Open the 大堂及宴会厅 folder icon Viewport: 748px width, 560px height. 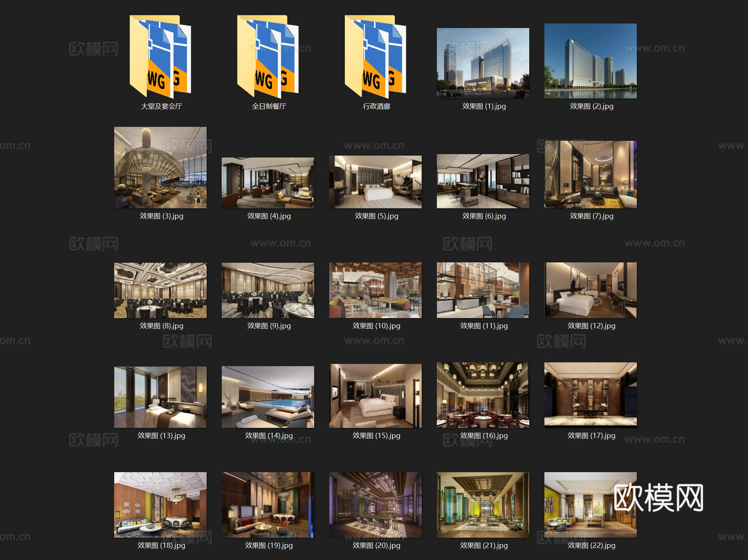(160, 56)
